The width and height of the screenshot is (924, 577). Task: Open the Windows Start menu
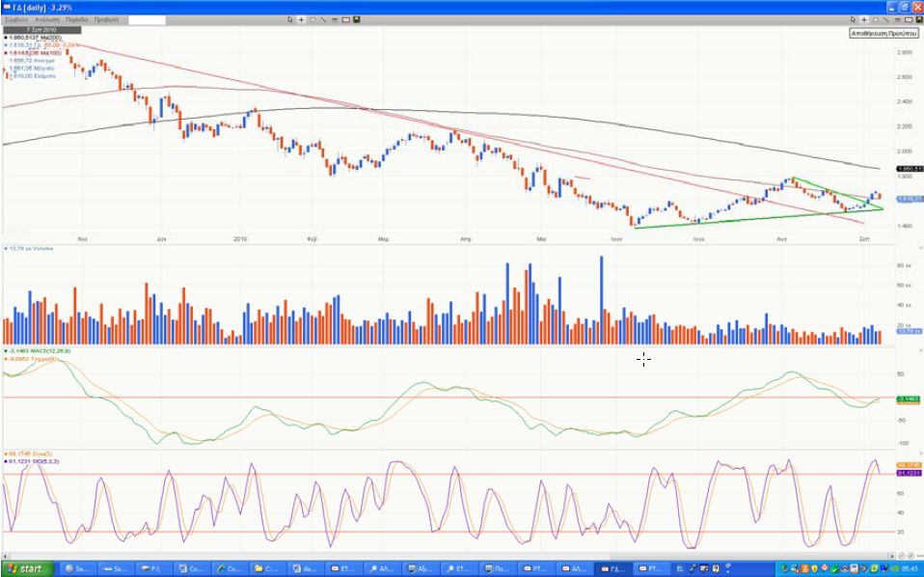pyautogui.click(x=26, y=568)
